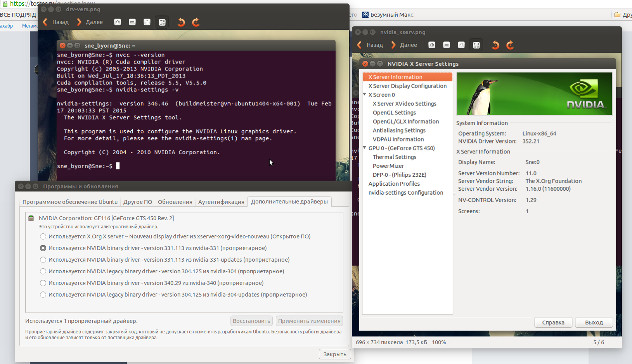Rotate drv-vers.png counterclockwise
Screen dimensions: 632x364
(181, 22)
